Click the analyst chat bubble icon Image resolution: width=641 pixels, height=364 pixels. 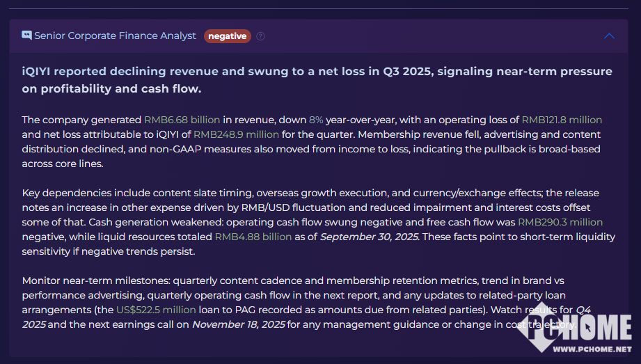tap(27, 35)
